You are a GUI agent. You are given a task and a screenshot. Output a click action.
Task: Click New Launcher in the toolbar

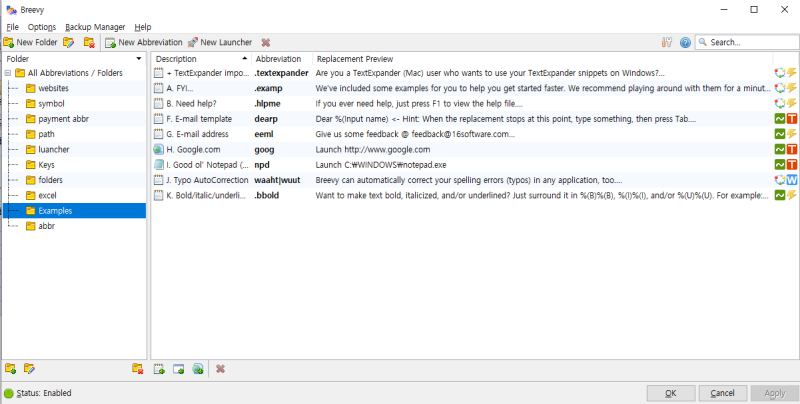[220, 42]
